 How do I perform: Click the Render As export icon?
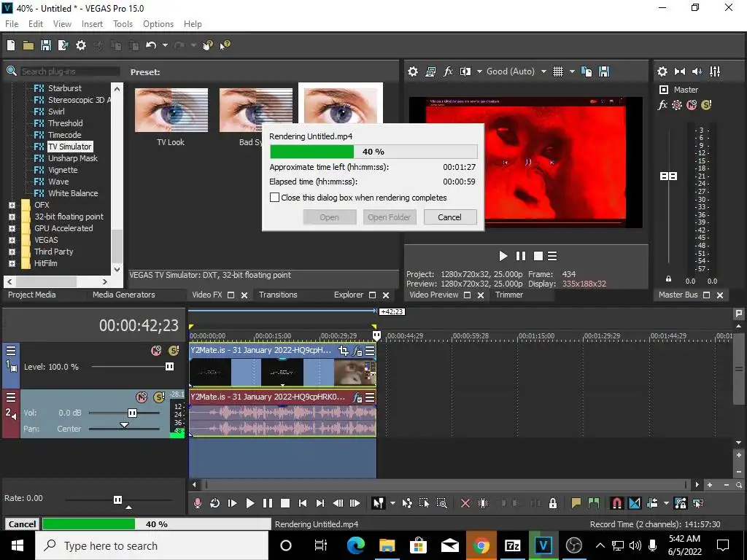(x=63, y=45)
